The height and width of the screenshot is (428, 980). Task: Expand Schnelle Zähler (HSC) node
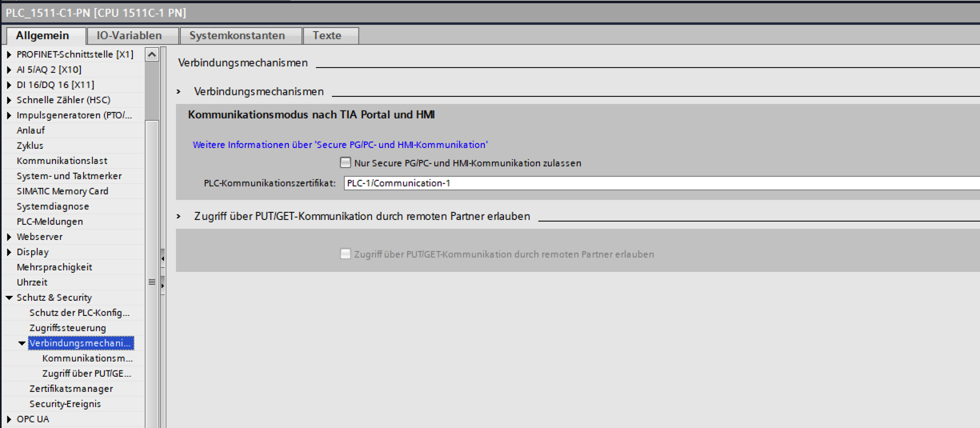(x=10, y=100)
